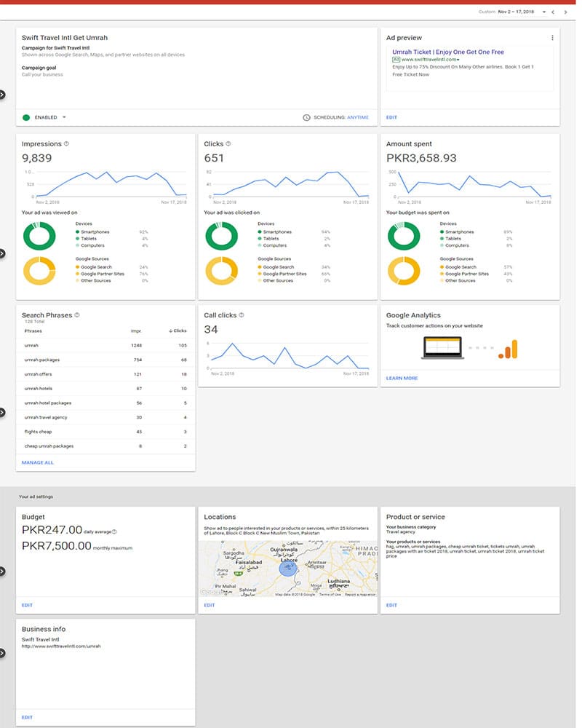Click the Call clicks line chart

click(290, 356)
